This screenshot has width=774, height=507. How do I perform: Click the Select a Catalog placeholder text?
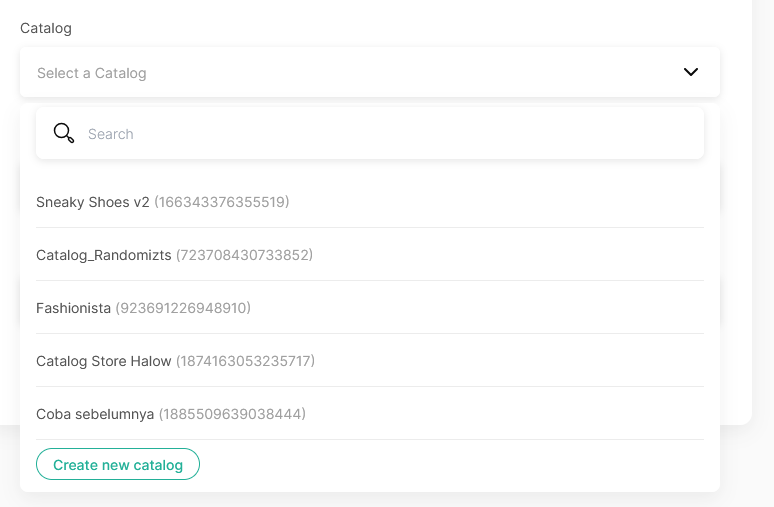point(92,73)
